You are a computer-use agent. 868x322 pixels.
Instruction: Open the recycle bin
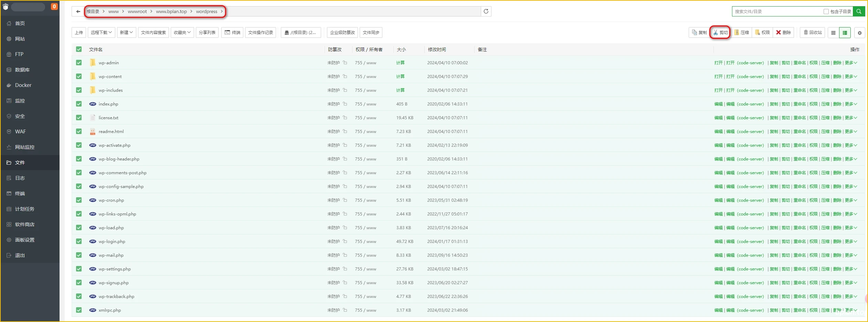tap(813, 32)
